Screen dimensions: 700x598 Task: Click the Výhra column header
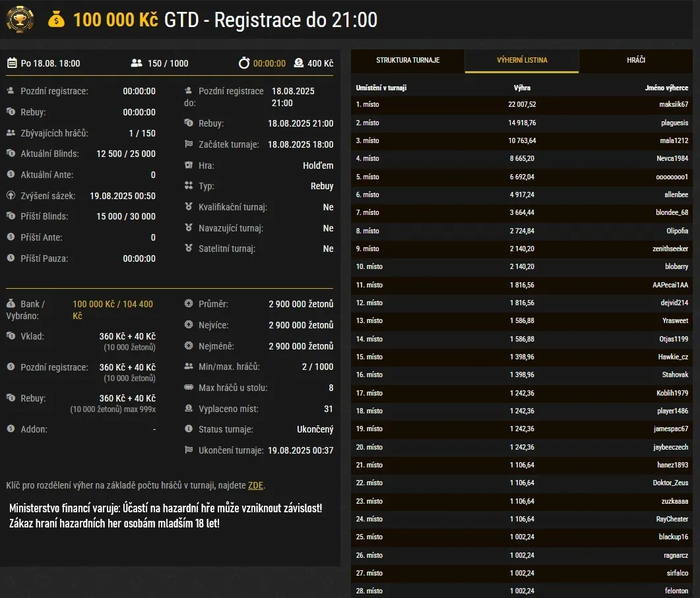point(522,88)
